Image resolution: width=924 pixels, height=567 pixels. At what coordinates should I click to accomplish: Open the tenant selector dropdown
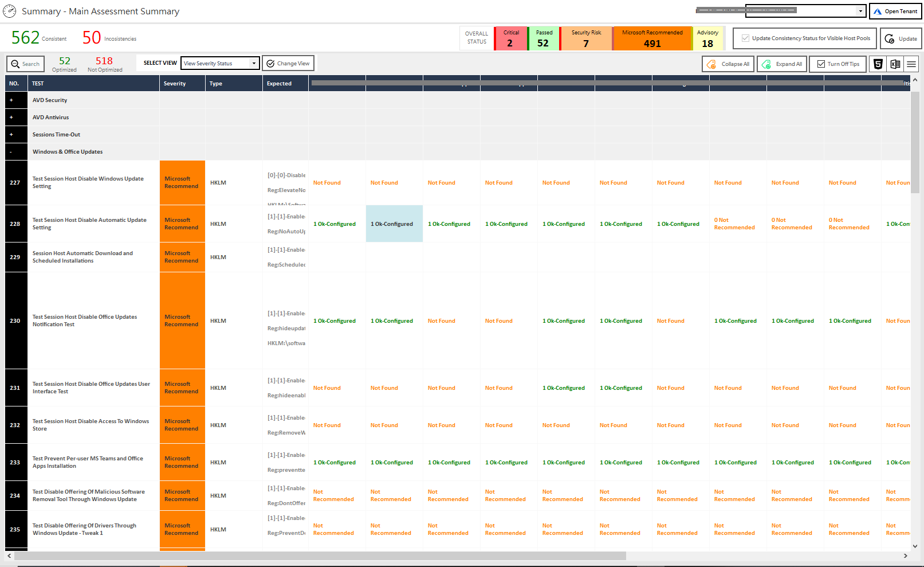click(861, 11)
